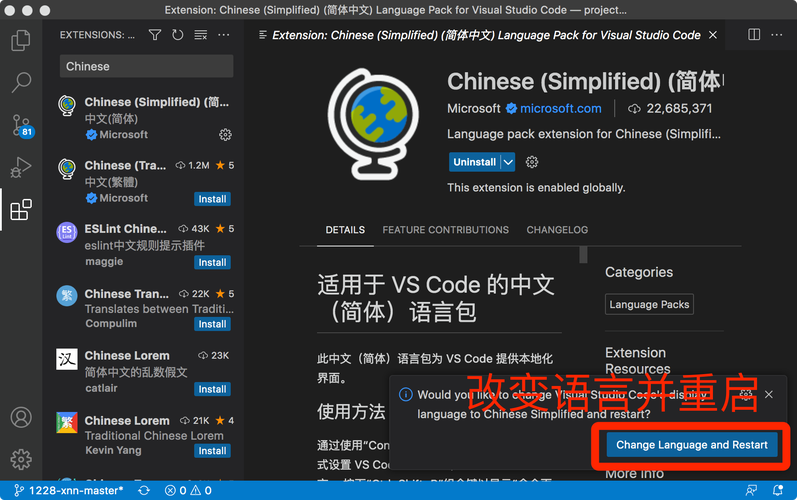Click the 1228-xnn-master branch in status bar

pyautogui.click(x=69, y=490)
